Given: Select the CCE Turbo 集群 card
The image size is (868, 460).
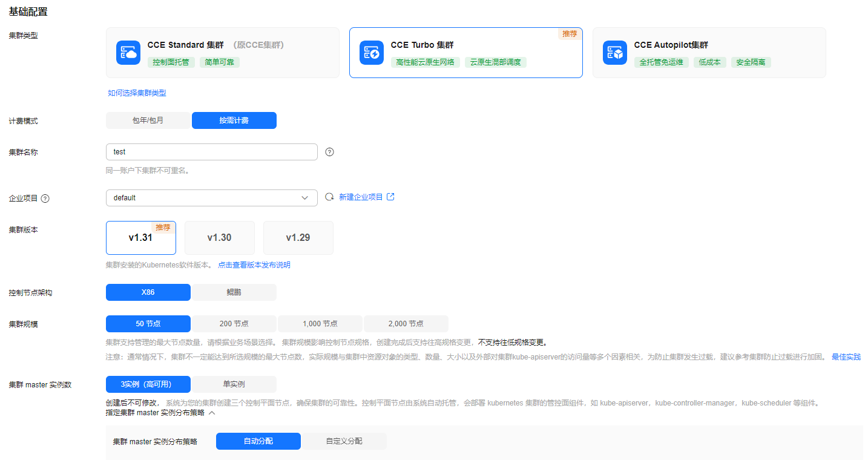Looking at the screenshot, I should [x=466, y=53].
